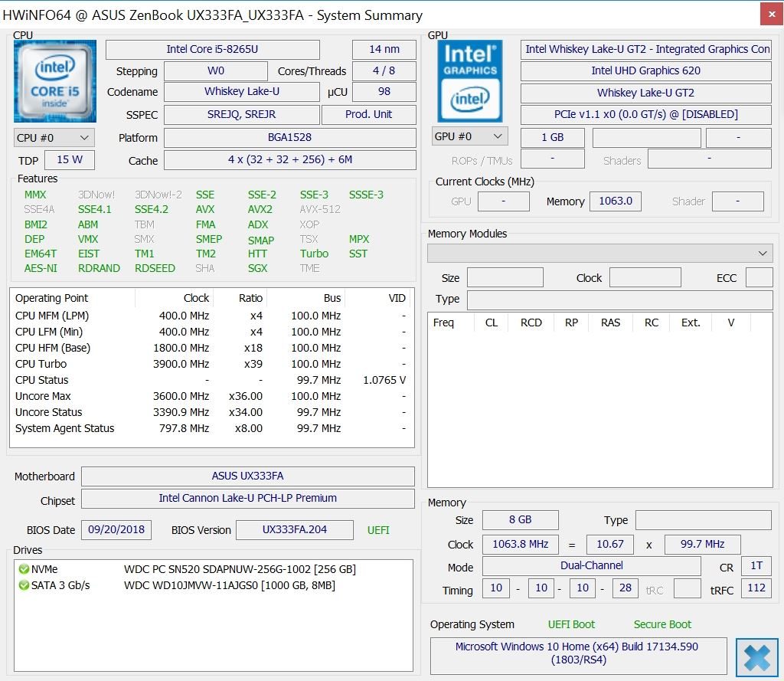
Task: Click the 1.0765 V CPU Status VID value
Action: (x=384, y=380)
